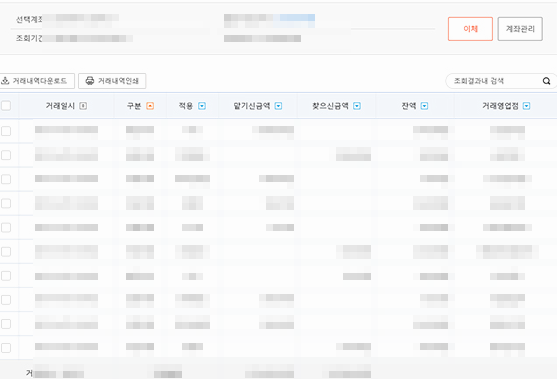Screen dimensions: 557x379
Task: Check the second transaction row checkbox
Action: (x=6, y=155)
